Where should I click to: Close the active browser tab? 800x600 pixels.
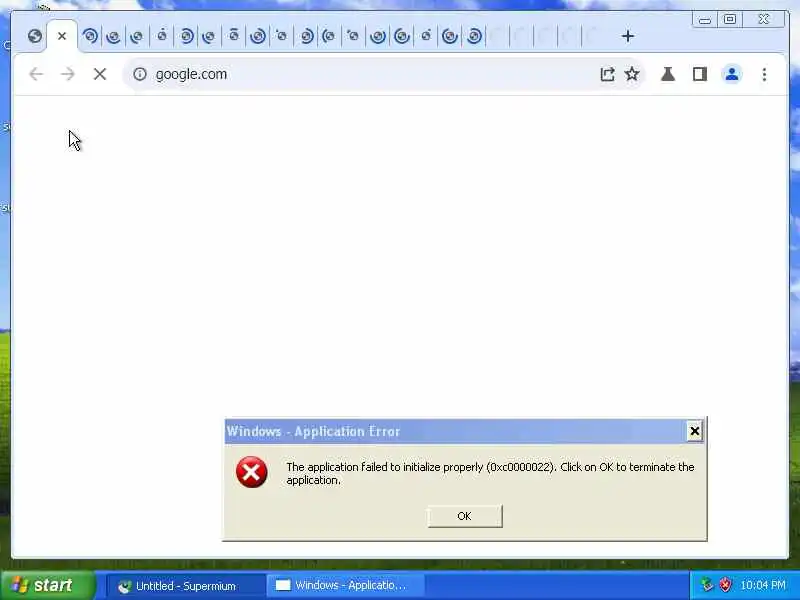point(62,36)
